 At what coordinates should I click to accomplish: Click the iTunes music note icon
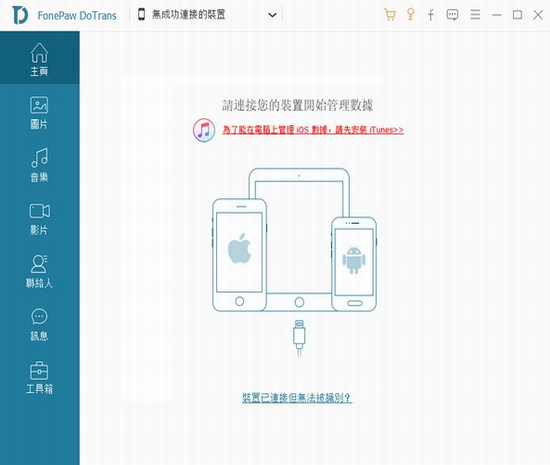(x=204, y=130)
